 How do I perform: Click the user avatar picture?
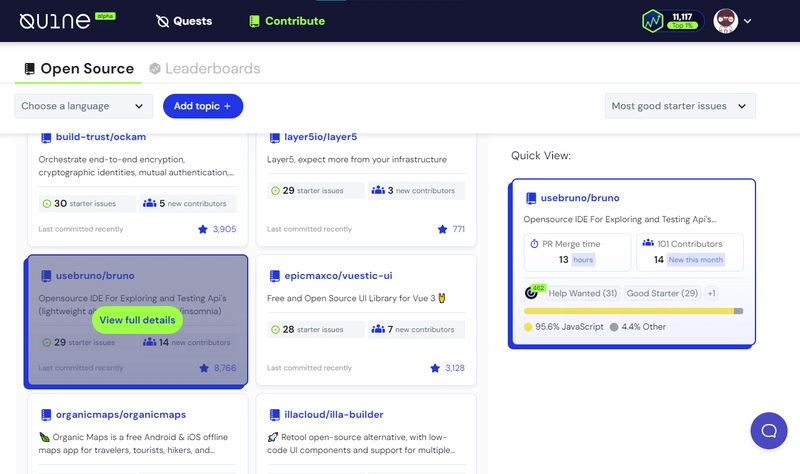(x=726, y=21)
